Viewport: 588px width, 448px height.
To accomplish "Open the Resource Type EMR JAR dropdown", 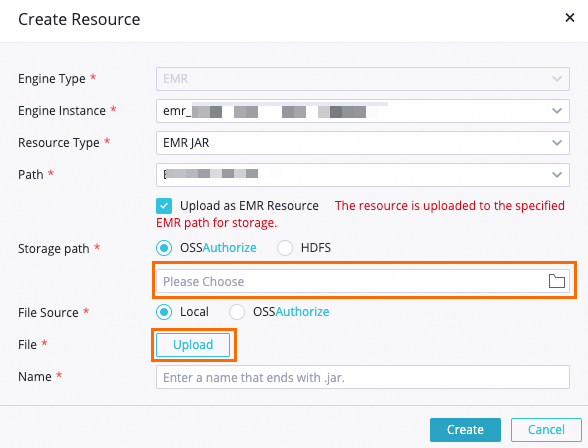I will (x=363, y=143).
